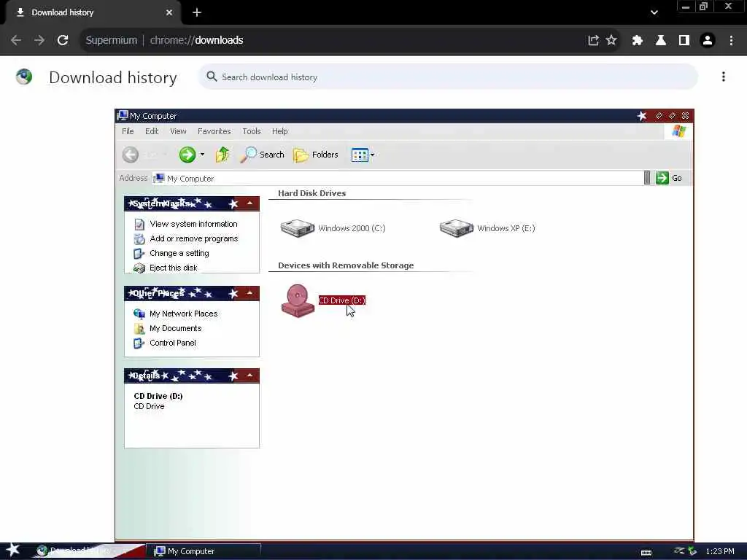Click the green shield icon in system tray
This screenshot has width=747, height=560.
click(692, 551)
